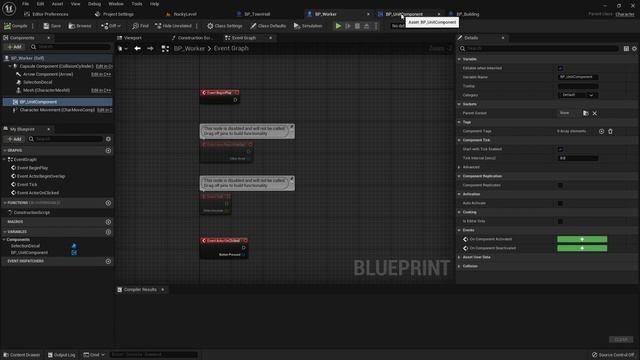
Task: Collapse Capsule Component tree node
Action: pyautogui.click(x=10, y=66)
